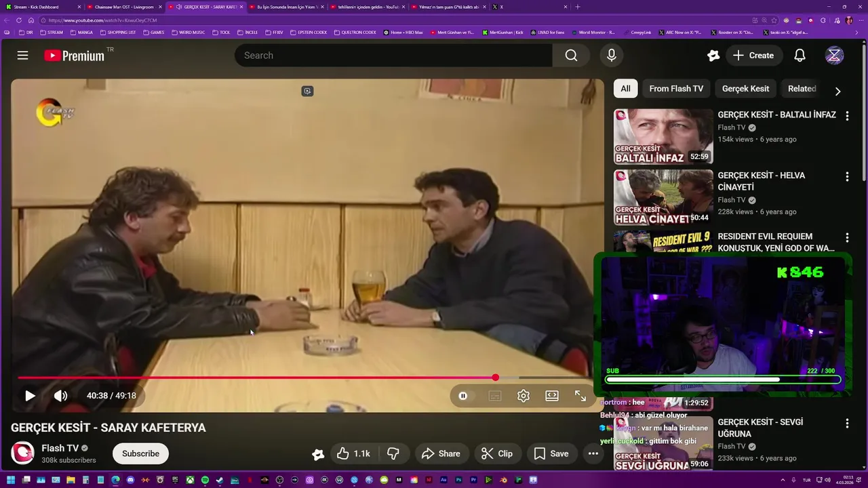Toggle subtitles closed captions button
This screenshot has width=868, height=488.
pyautogui.click(x=494, y=396)
